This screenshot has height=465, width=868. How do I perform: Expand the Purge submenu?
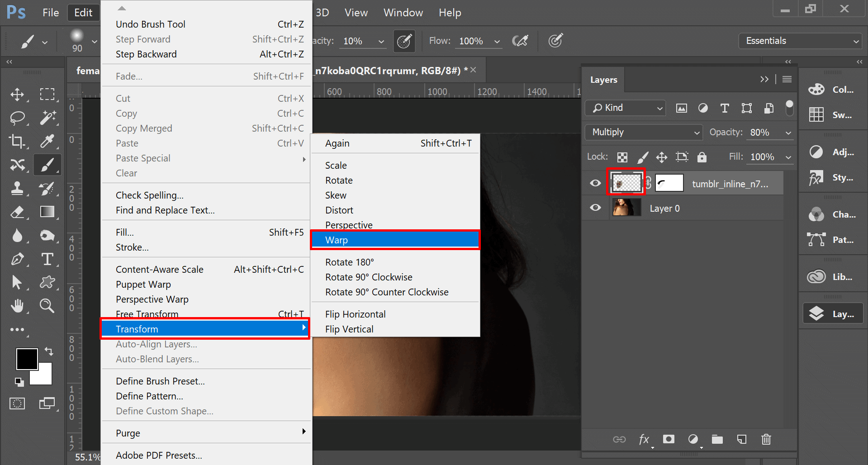click(206, 433)
